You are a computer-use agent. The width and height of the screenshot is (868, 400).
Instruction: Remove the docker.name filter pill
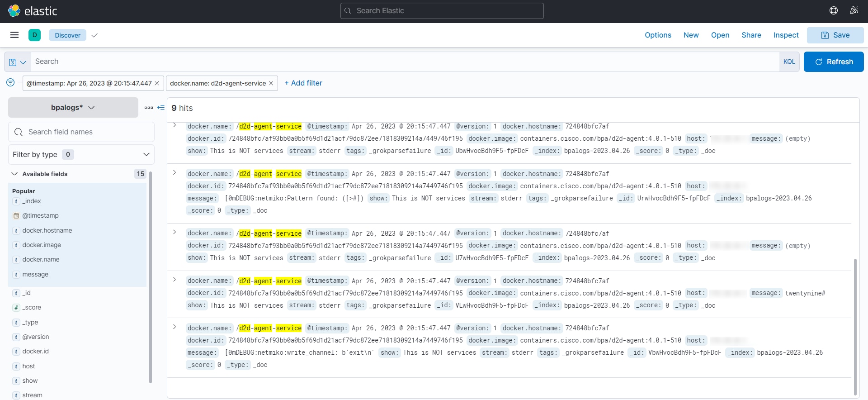point(271,83)
